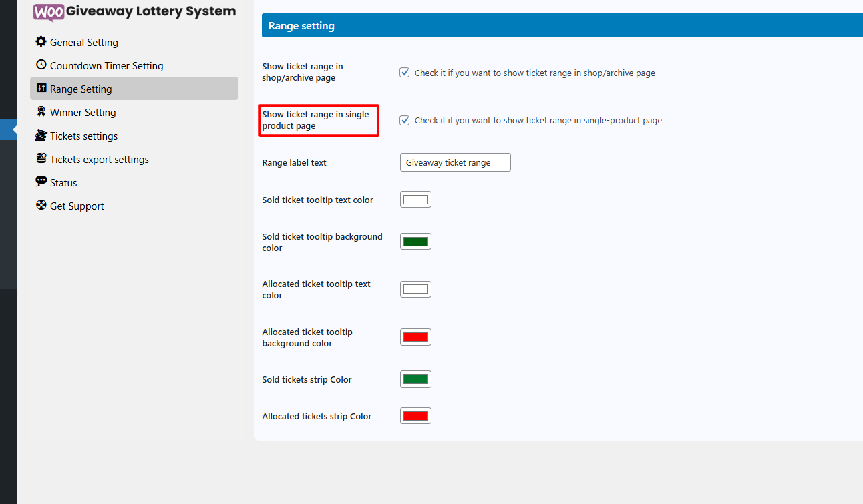The height and width of the screenshot is (504, 863).
Task: Click the General Setting gear icon
Action: point(41,41)
